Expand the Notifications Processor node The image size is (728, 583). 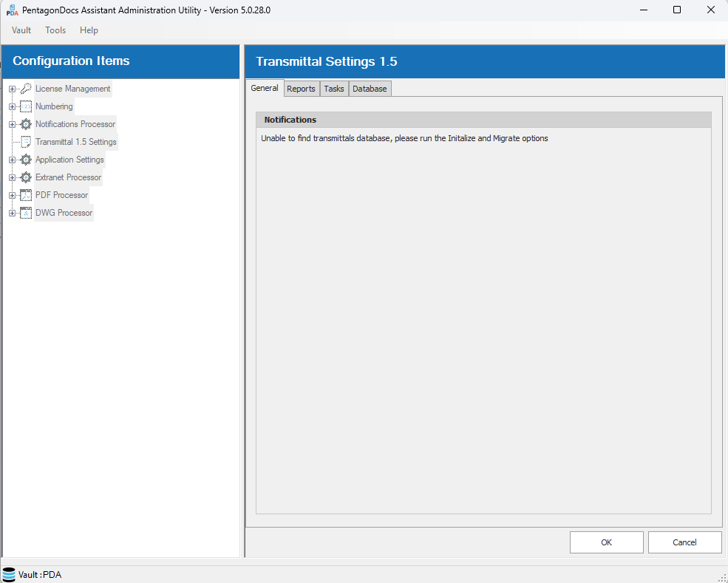point(12,124)
